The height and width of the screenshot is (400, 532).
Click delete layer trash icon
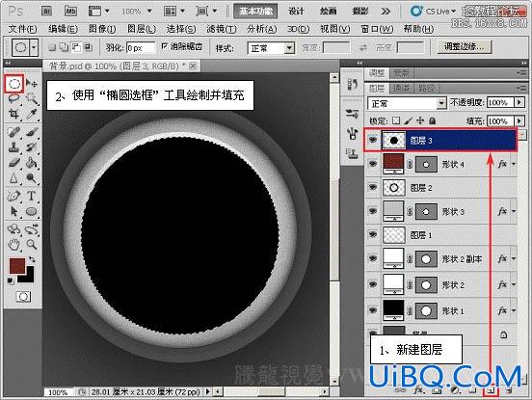click(x=509, y=390)
